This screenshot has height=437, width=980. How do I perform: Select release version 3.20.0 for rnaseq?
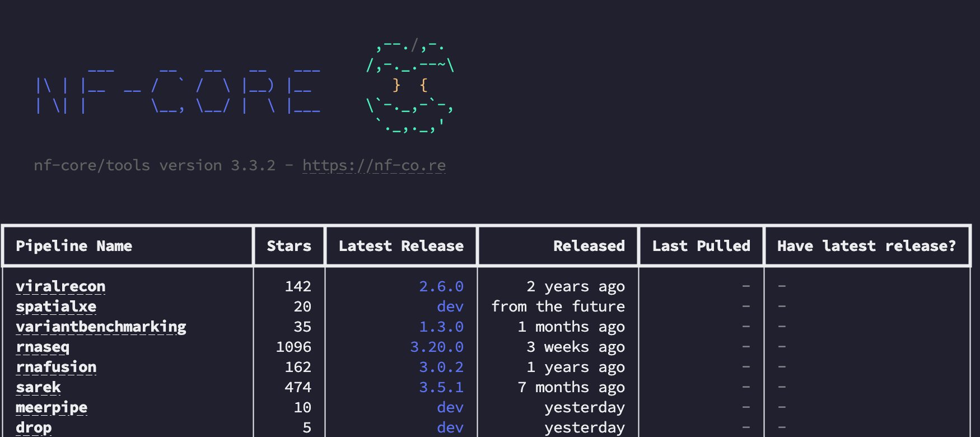tap(437, 347)
